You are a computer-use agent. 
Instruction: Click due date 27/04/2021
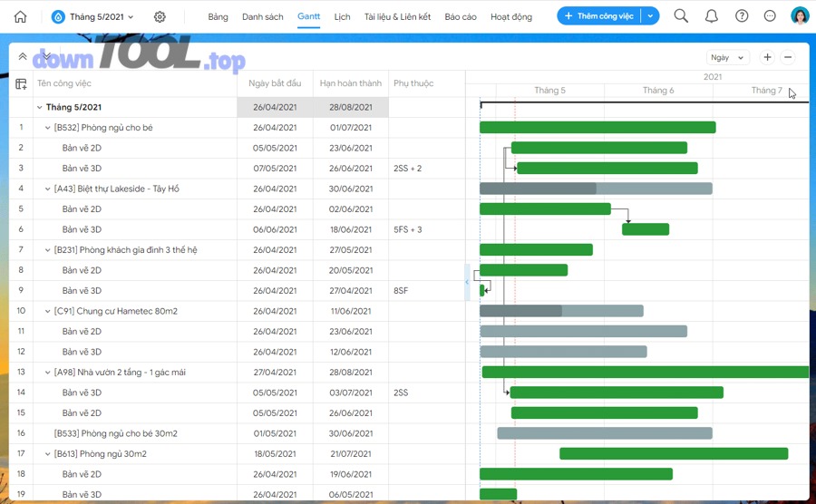click(351, 291)
